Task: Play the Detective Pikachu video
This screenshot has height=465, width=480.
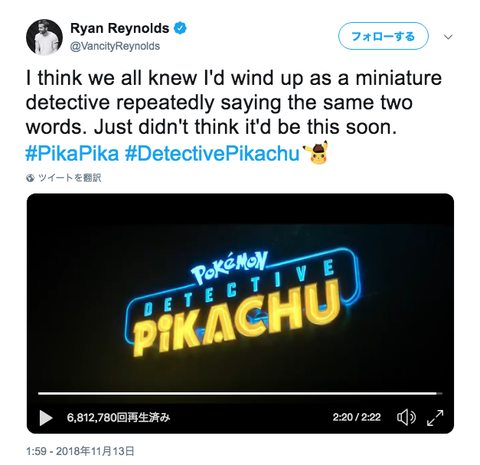Action: [x=46, y=418]
